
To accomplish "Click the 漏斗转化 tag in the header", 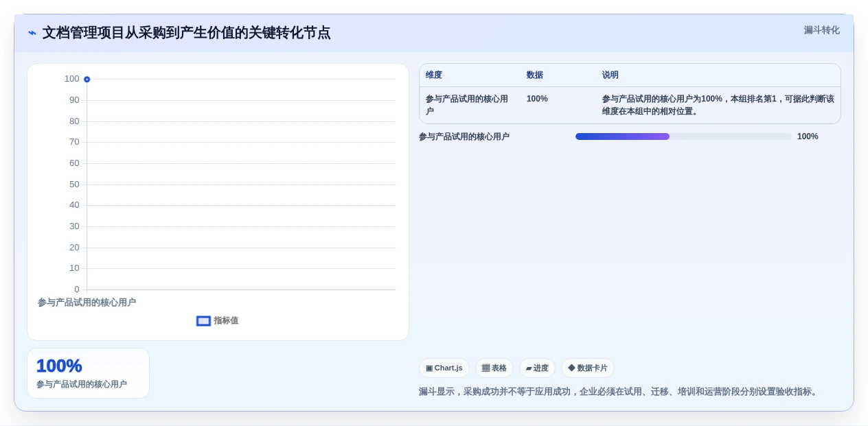I will click(x=821, y=30).
